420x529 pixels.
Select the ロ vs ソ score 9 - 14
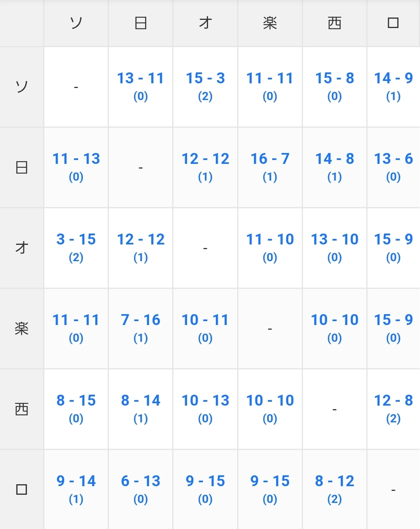pos(76,482)
